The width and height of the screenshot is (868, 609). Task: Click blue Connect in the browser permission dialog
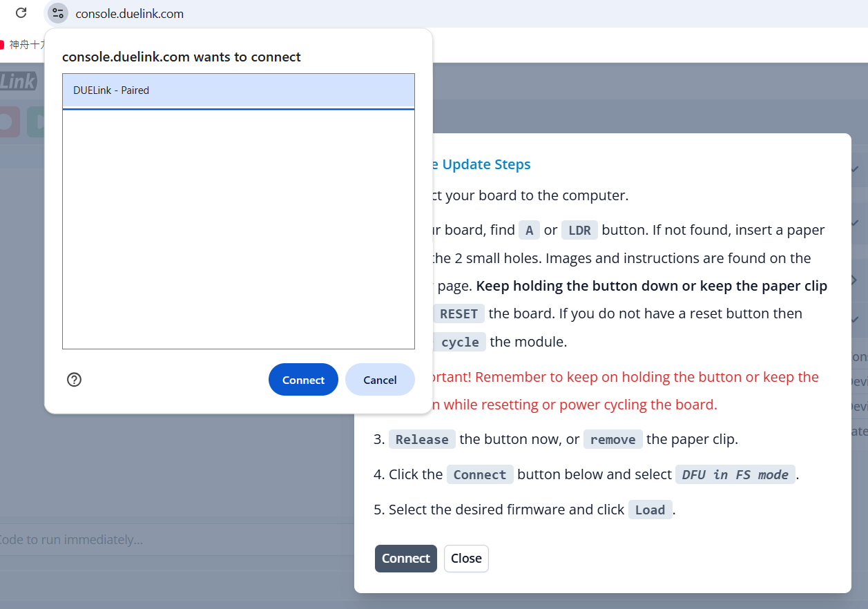click(303, 380)
